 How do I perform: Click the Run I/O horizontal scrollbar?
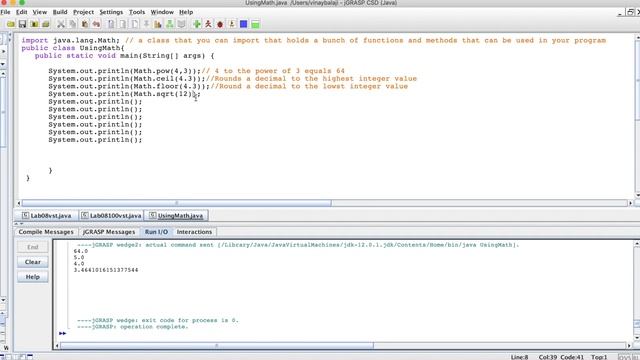pyautogui.click(x=217, y=346)
